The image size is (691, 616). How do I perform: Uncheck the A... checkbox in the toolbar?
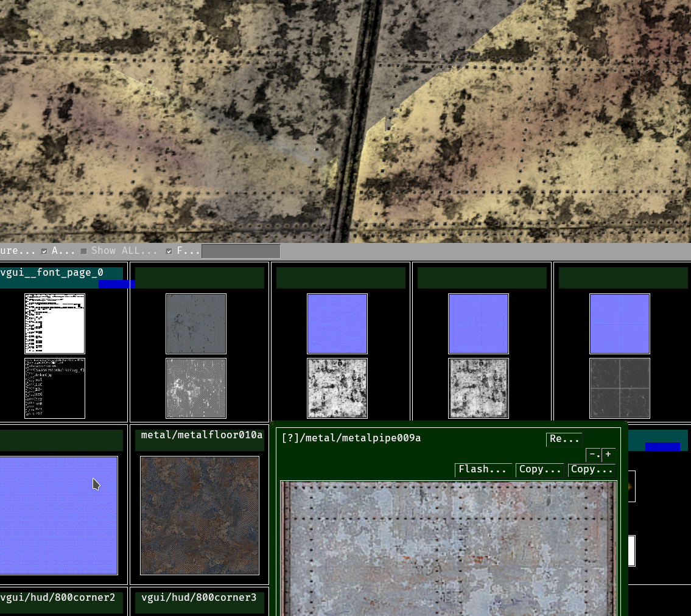click(x=44, y=251)
